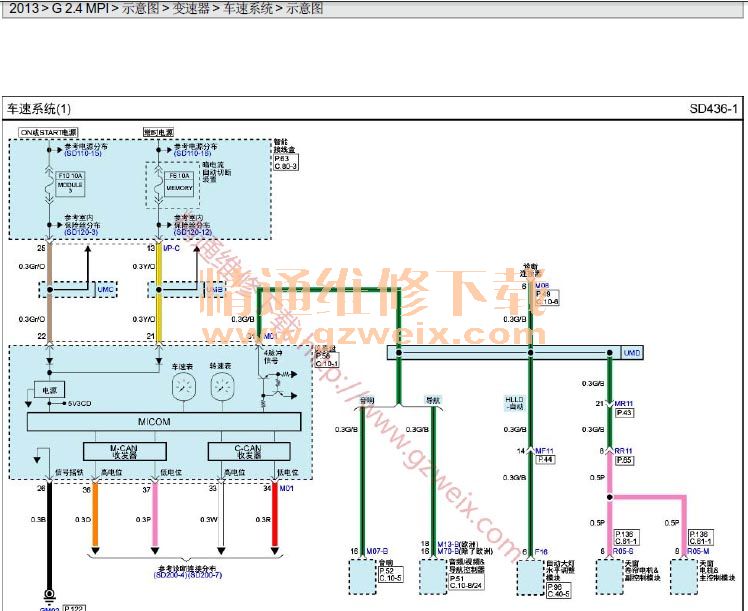
Task: Open the MF11 connector label
Action: 544,451
